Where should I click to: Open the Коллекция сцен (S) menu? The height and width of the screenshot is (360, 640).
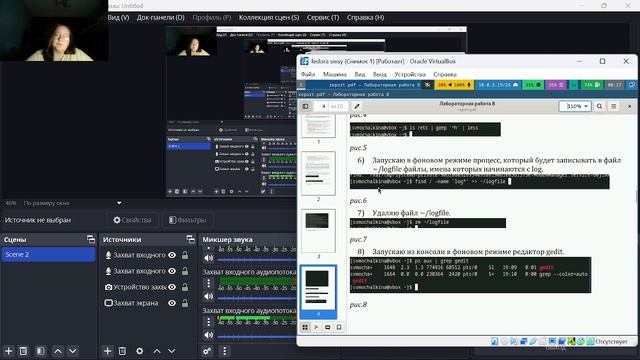point(269,18)
